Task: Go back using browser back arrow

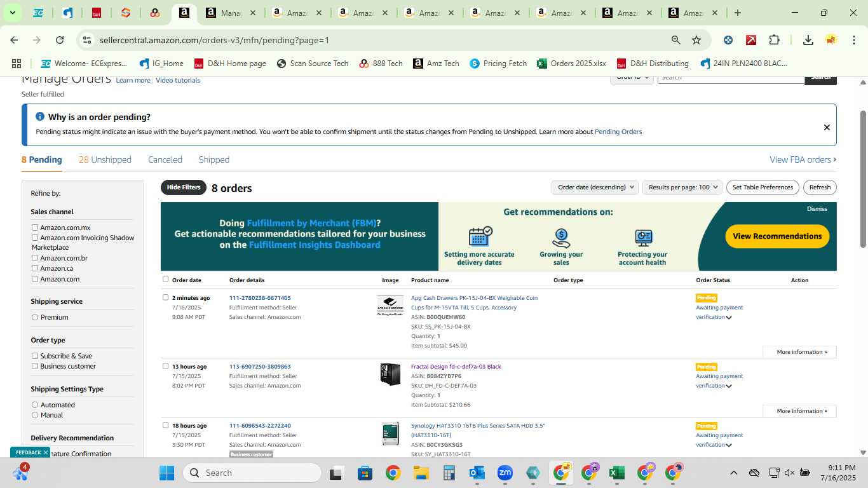Action: (14, 40)
